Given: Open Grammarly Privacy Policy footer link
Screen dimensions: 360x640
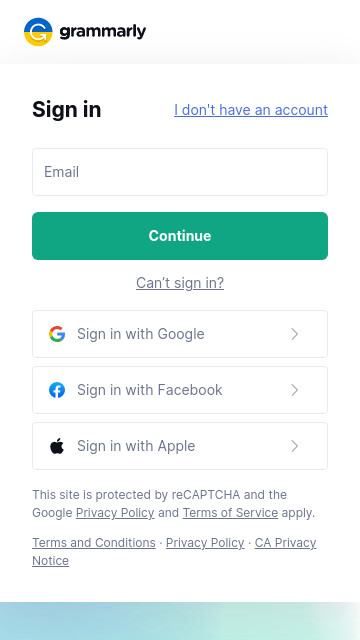Looking at the screenshot, I should pyautogui.click(x=205, y=543).
